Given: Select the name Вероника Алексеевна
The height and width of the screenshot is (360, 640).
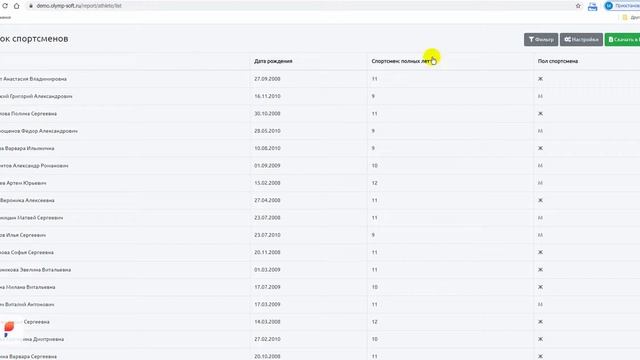Looking at the screenshot, I should (28, 200).
